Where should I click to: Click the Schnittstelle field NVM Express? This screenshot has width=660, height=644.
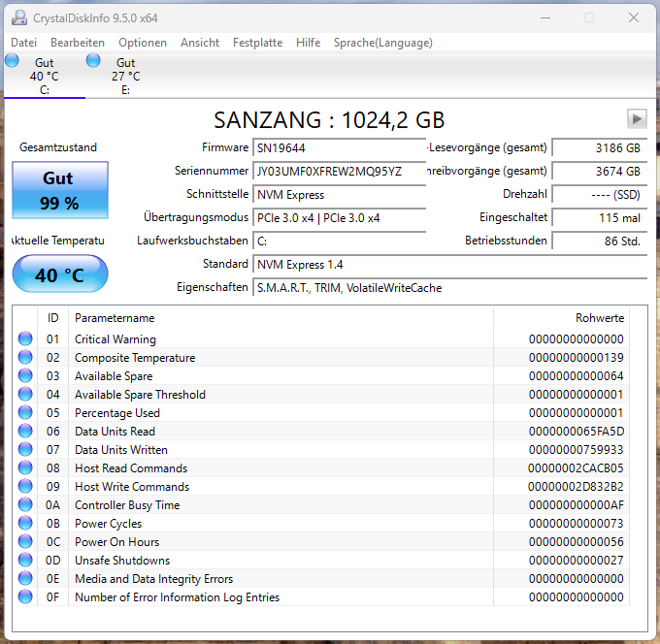(340, 195)
